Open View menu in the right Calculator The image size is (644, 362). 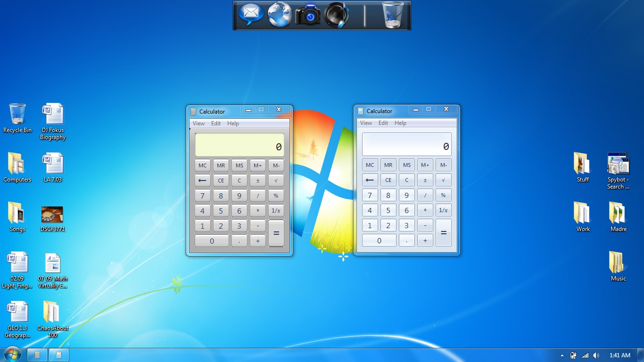pyautogui.click(x=366, y=123)
